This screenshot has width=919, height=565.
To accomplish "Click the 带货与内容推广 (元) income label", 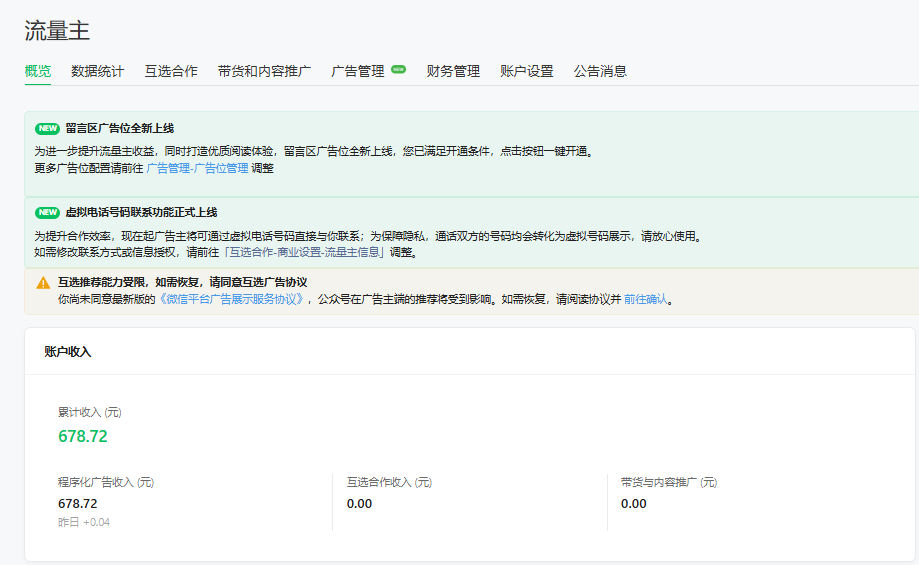I will pos(669,482).
